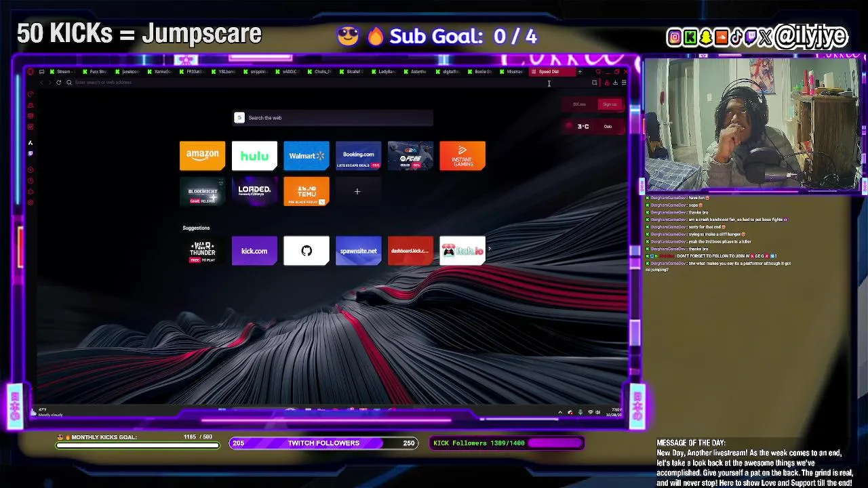The image size is (868, 488).
Task: Open the G2A FC26 speed dial tile
Action: coord(410,155)
